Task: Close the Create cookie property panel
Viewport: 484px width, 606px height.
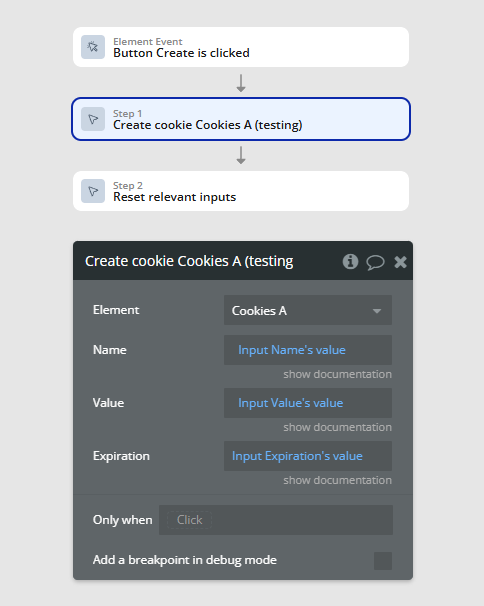Action: [x=400, y=262]
